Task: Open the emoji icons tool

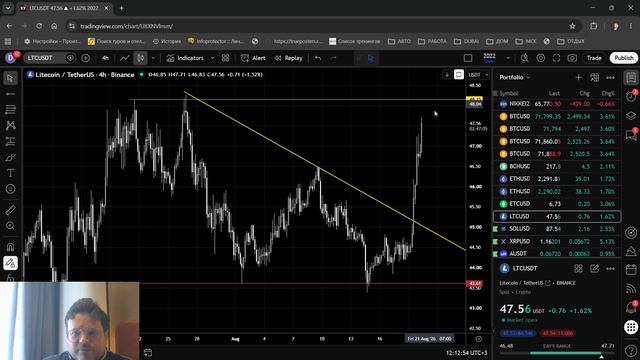Action: coord(10,189)
